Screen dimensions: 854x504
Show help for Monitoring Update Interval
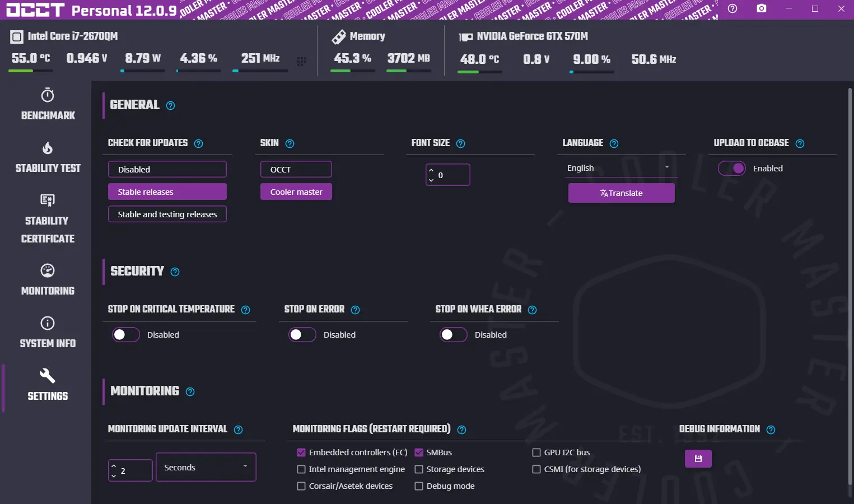point(238,430)
